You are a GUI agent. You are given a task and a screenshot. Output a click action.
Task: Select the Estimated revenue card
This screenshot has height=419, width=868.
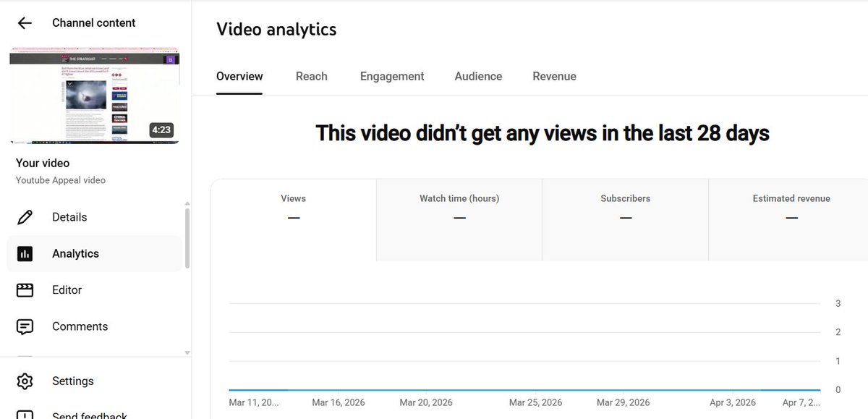(x=788, y=220)
